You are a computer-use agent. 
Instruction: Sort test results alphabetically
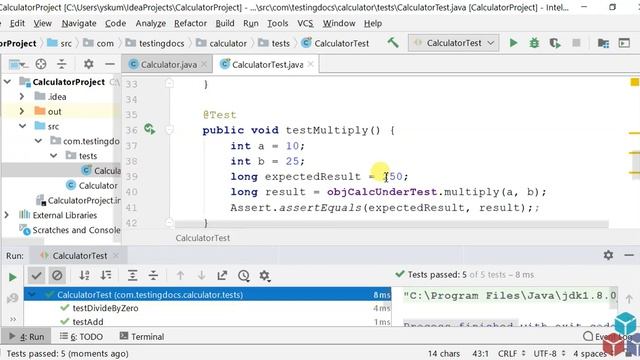(x=84, y=276)
